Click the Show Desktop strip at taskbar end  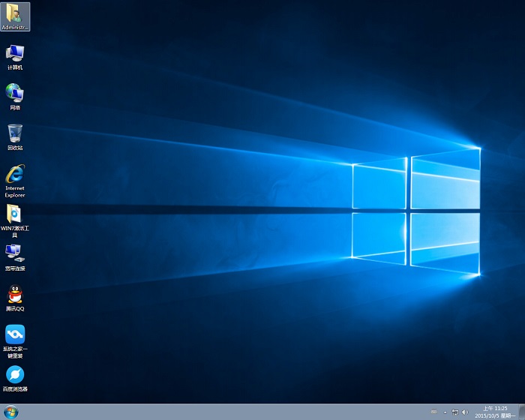point(521,412)
